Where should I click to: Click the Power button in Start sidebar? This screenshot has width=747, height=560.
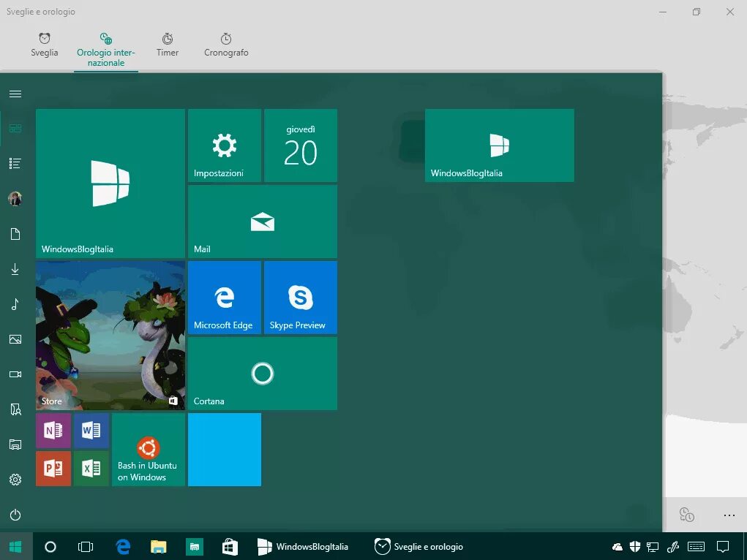pos(15,515)
